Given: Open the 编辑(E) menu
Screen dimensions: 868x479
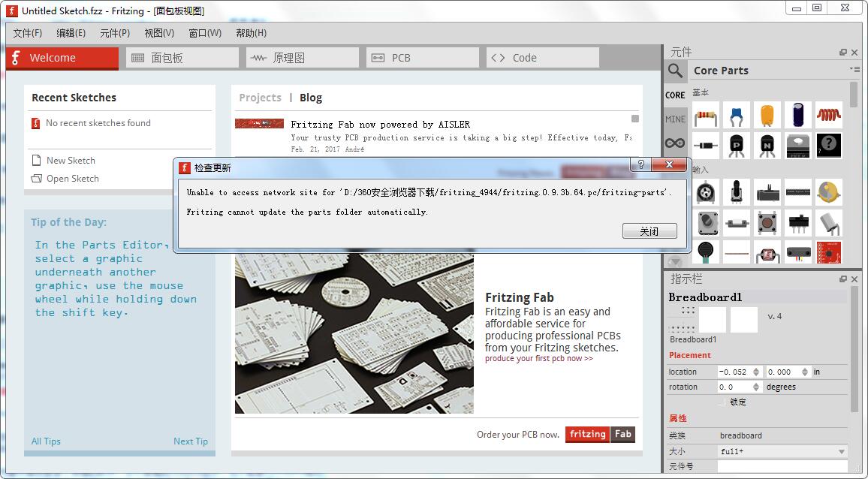Looking at the screenshot, I should point(71,33).
